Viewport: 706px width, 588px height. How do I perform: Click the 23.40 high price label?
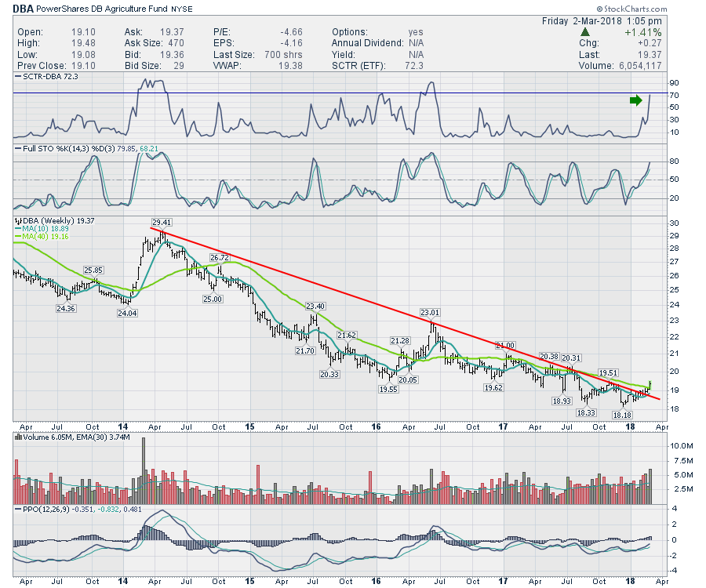click(315, 307)
